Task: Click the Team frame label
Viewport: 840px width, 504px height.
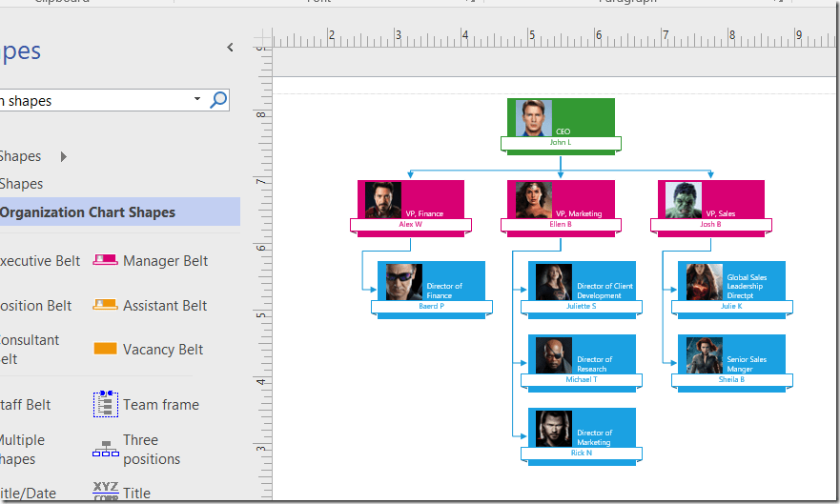Action: [x=161, y=405]
